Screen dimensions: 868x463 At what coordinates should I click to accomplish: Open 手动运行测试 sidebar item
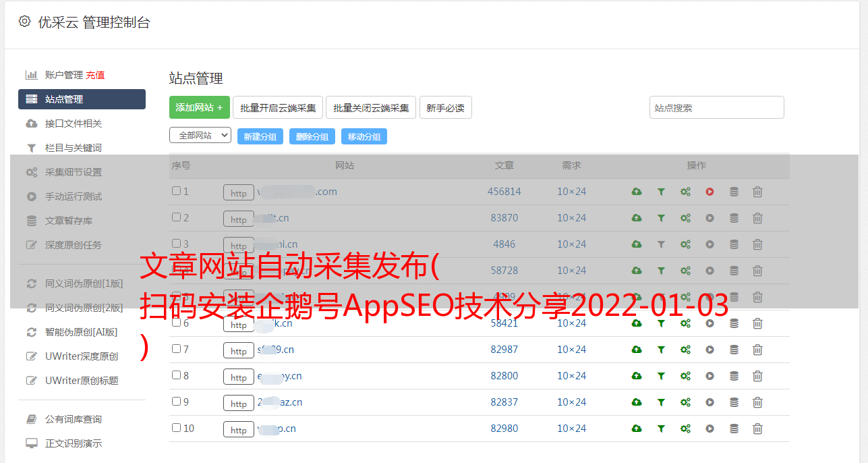[x=73, y=196]
